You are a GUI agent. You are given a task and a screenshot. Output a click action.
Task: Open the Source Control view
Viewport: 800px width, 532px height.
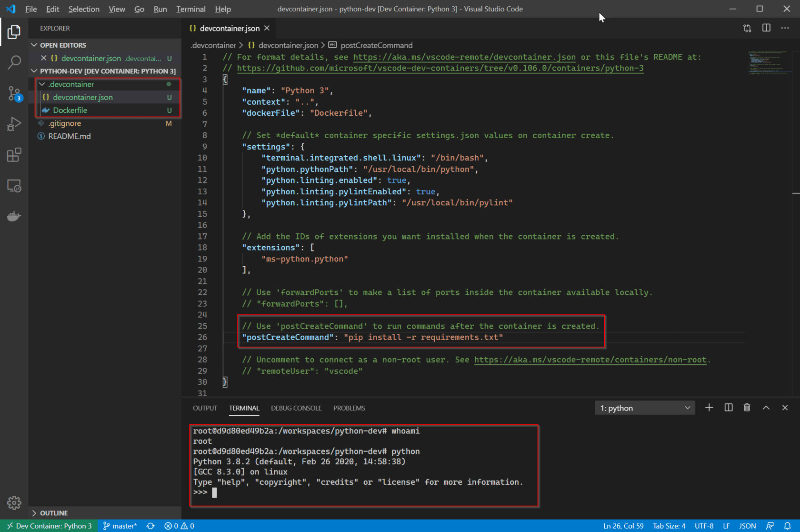point(14,93)
